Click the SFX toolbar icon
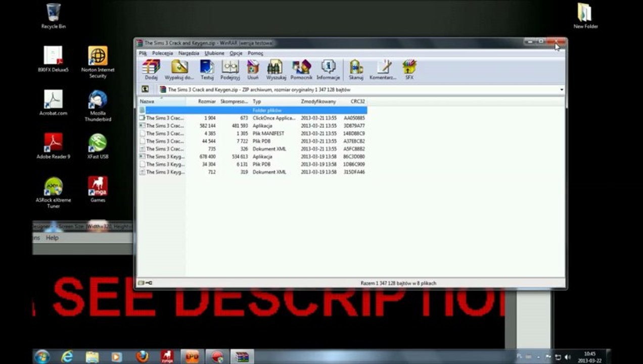Viewport: 643px width, 364px height. [x=409, y=70]
